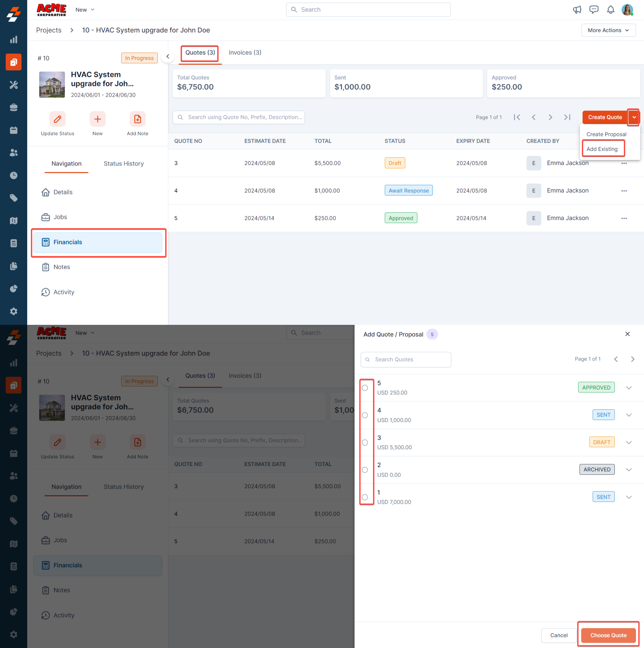Click project house thumbnail in upper page

click(52, 85)
